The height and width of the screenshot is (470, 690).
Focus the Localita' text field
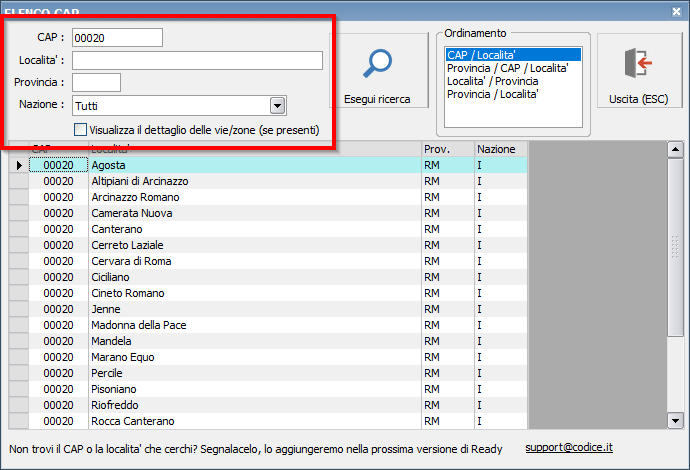pyautogui.click(x=197, y=61)
